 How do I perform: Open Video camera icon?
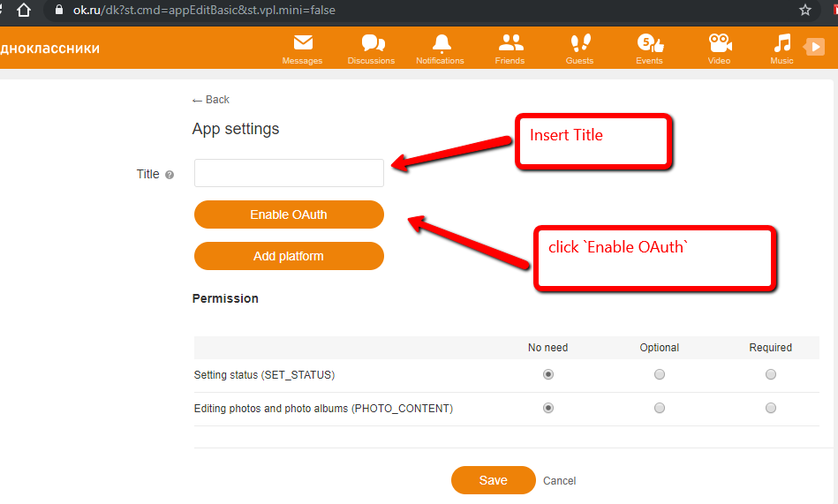coord(719,43)
